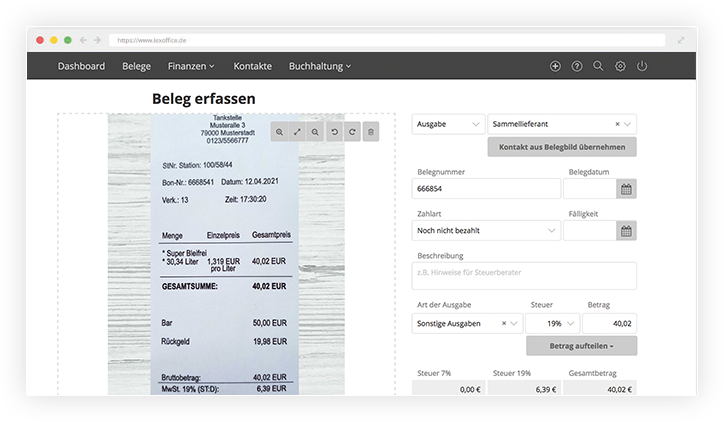This screenshot has height=422, width=724.
Task: Delete the receipt image with the trash icon
Action: [370, 132]
